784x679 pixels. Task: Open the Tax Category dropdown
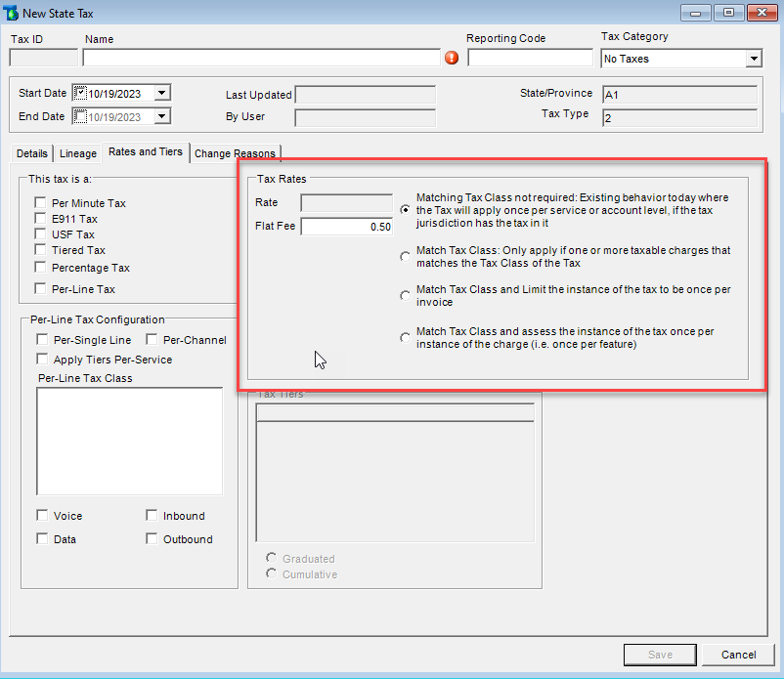click(x=753, y=58)
